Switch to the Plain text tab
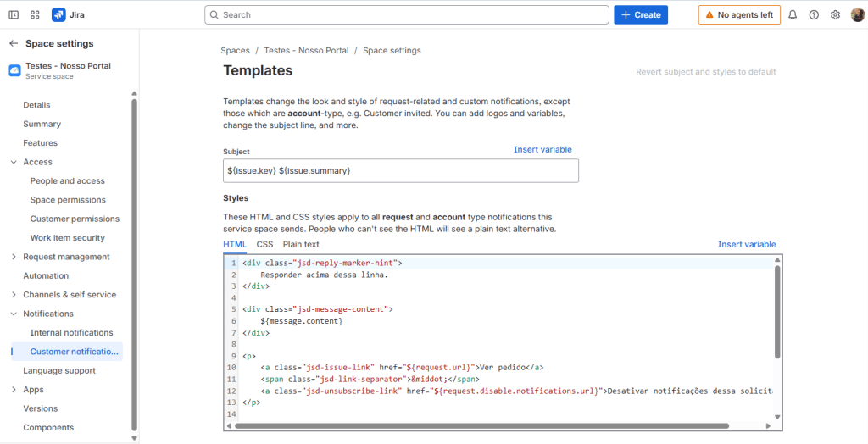 [x=301, y=244]
